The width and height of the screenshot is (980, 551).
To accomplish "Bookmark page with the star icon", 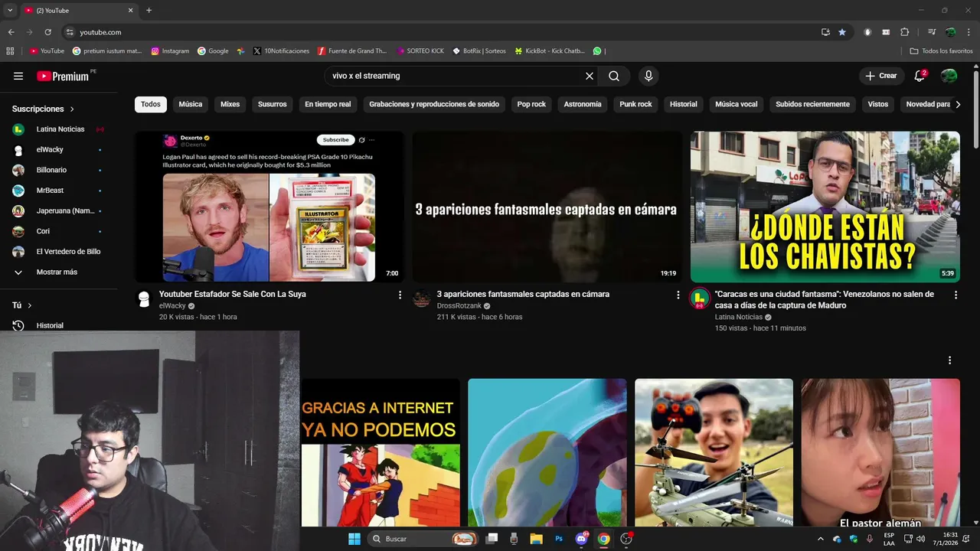I will coord(842,32).
